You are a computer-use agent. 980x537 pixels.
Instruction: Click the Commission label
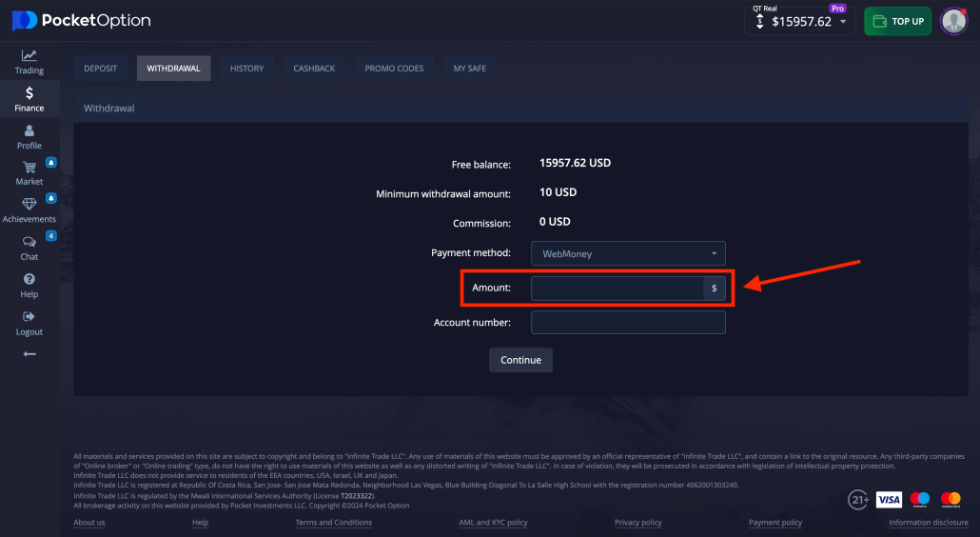coord(481,223)
